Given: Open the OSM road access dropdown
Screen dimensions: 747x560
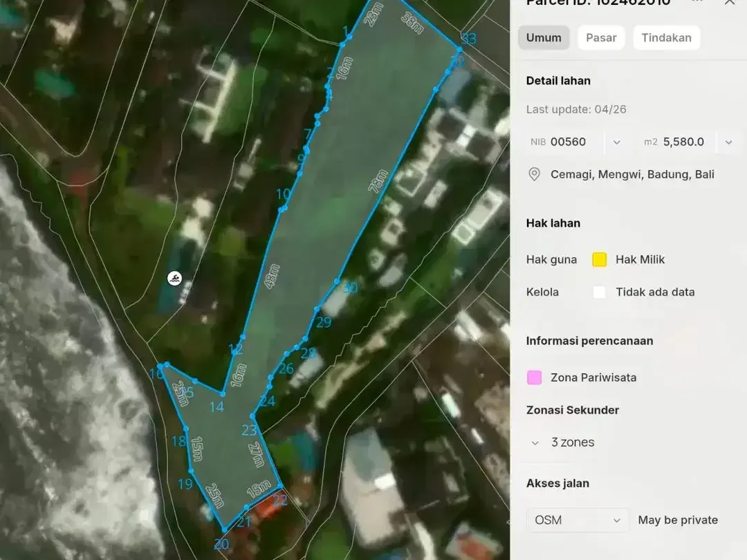Looking at the screenshot, I should pyautogui.click(x=578, y=520).
